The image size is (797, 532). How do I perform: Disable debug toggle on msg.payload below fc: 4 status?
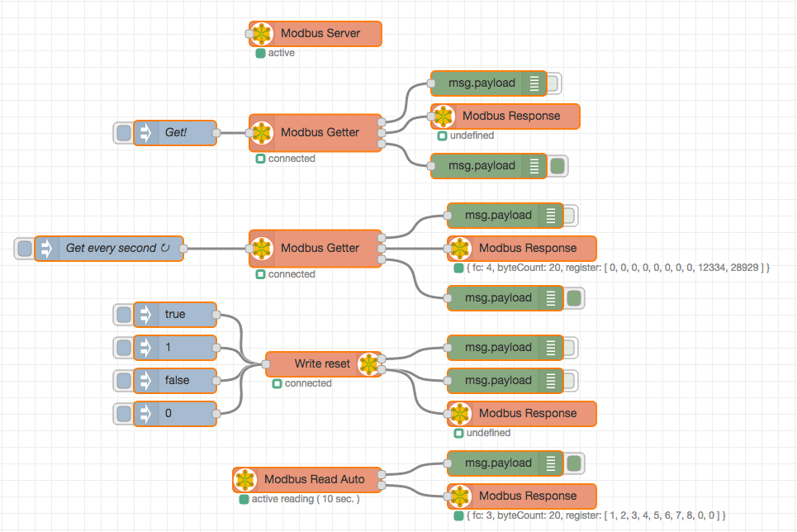tap(574, 298)
